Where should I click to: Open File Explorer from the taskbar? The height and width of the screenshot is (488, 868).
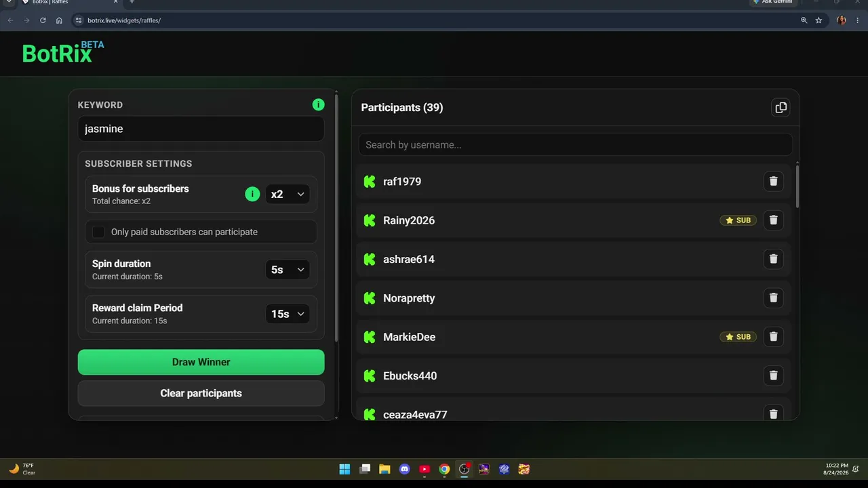click(x=384, y=469)
